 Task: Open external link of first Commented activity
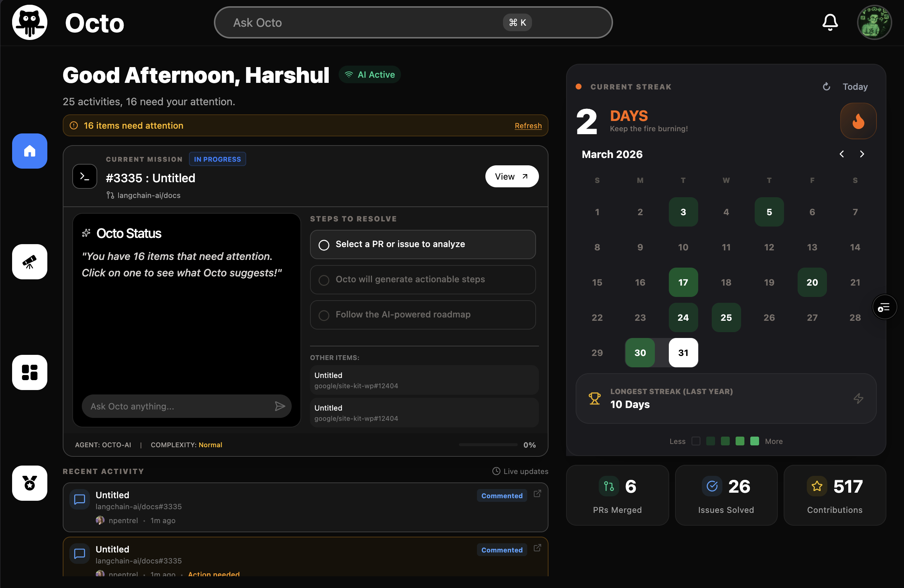point(537,494)
